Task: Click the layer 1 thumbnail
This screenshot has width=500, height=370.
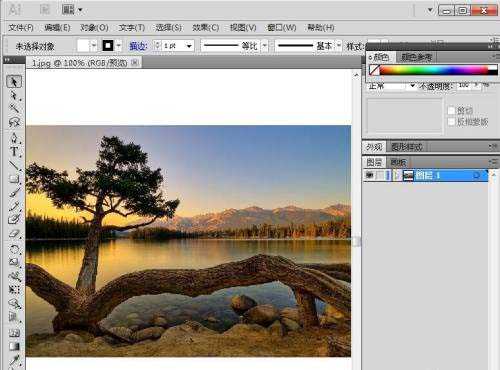Action: 408,175
